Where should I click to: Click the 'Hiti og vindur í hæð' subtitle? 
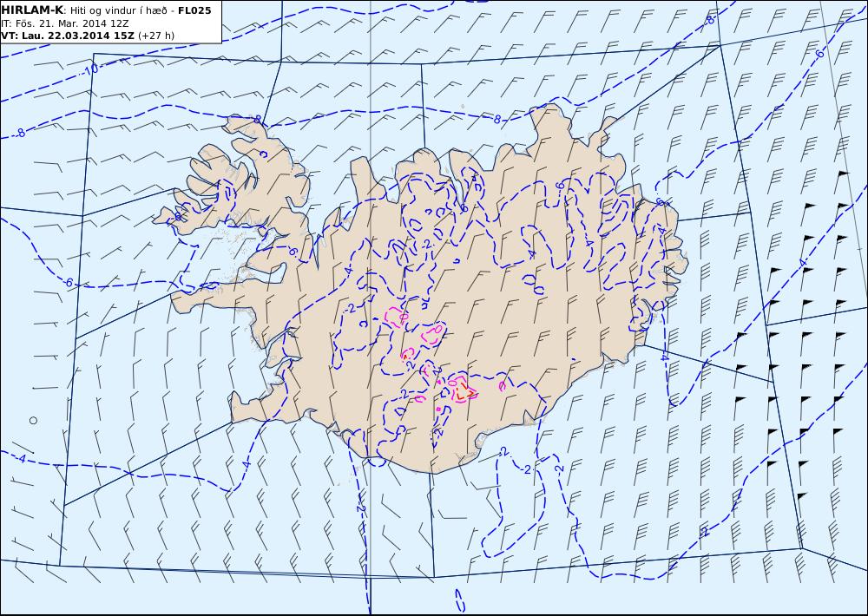click(120, 10)
